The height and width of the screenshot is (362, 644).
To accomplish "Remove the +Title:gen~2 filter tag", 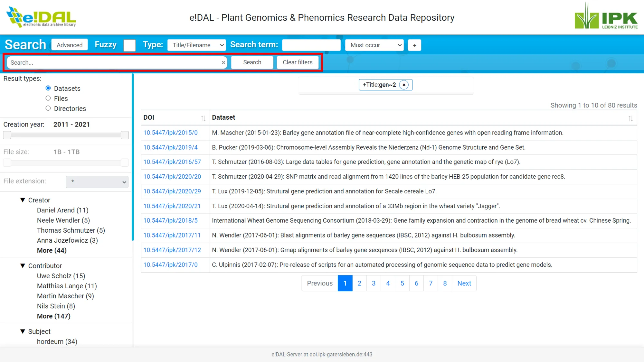I will pos(404,85).
